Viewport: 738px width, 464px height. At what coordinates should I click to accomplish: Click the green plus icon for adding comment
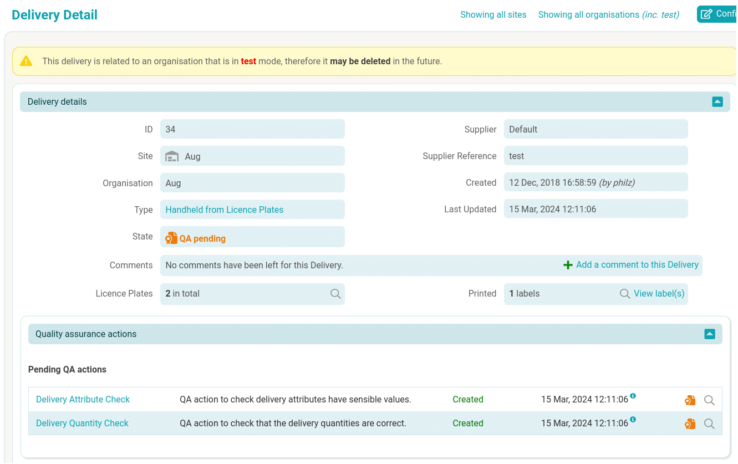tap(568, 265)
